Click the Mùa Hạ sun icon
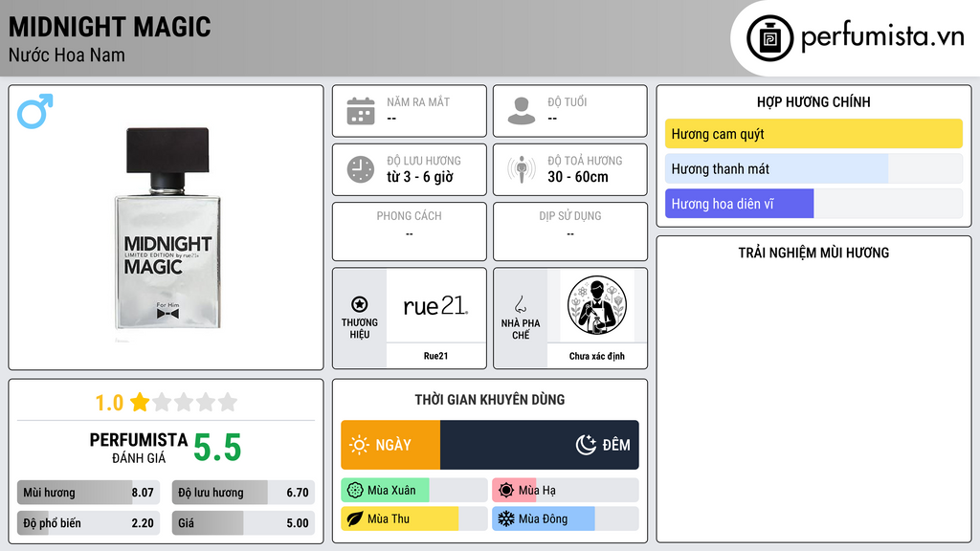This screenshot has width=980, height=551. click(506, 491)
